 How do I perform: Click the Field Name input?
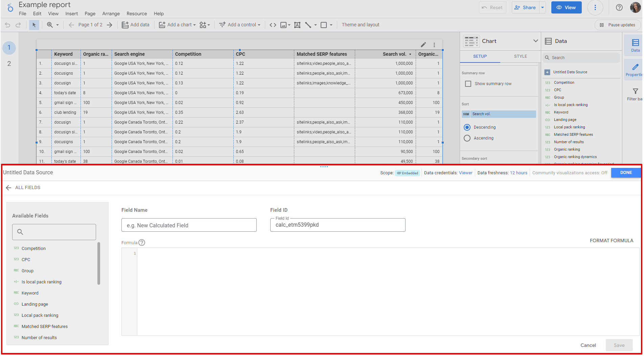189,225
